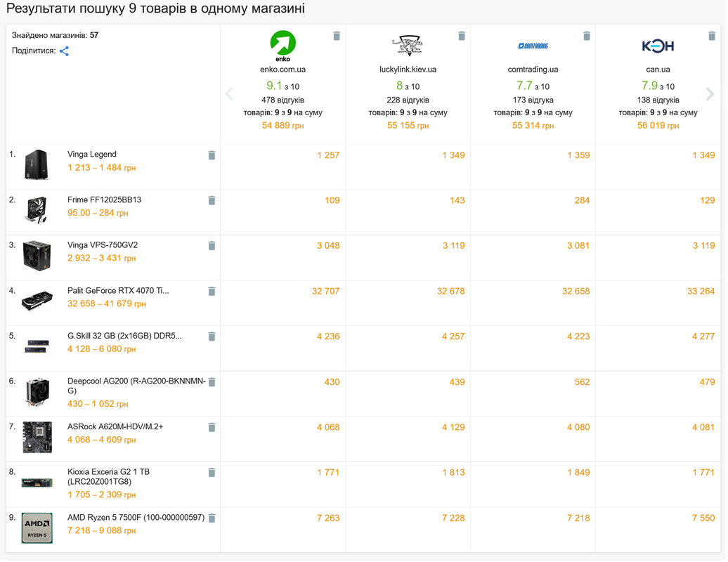Click price 3 081 for Vinga VPS-750GV2

click(x=578, y=245)
